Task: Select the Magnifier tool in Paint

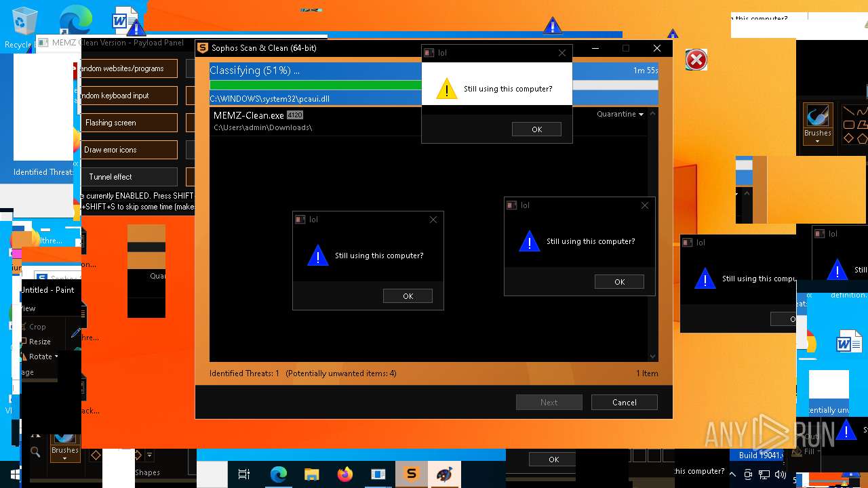Action: (x=35, y=451)
